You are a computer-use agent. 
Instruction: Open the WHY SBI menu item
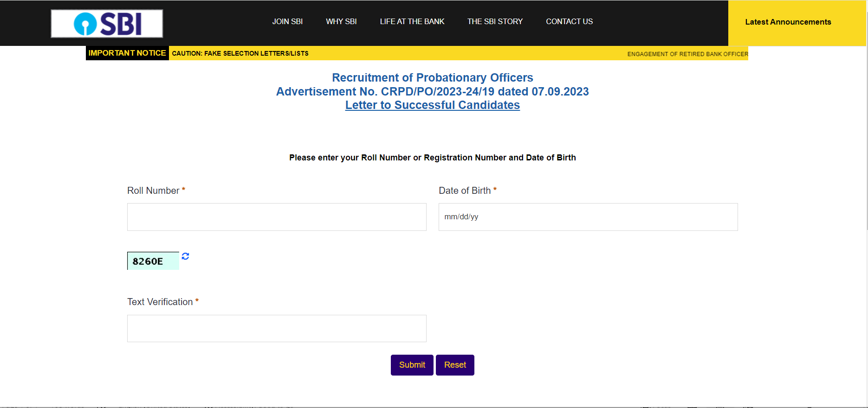click(x=341, y=21)
